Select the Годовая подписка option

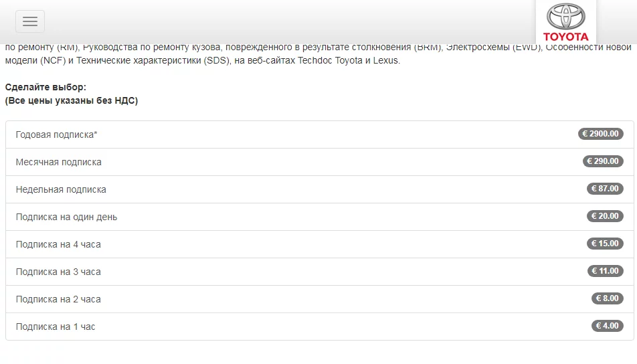coord(57,134)
